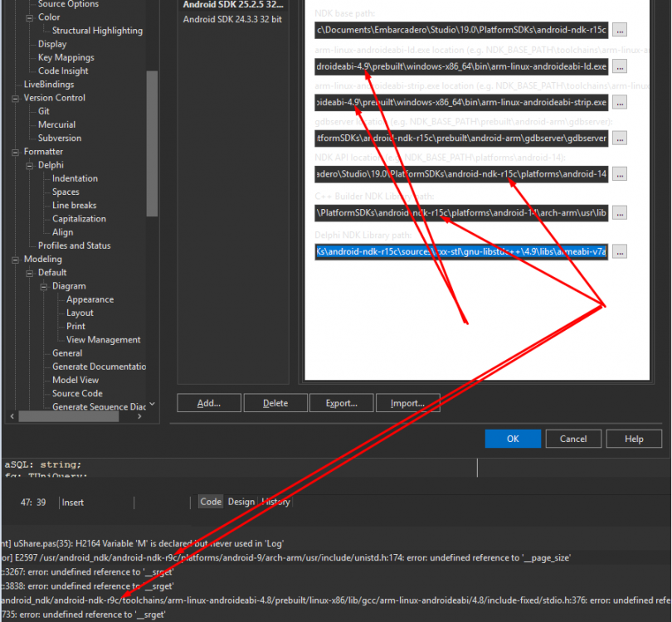Click the arm-linux-androideabi-ld.exe path field
The width and height of the screenshot is (672, 622).
click(461, 66)
